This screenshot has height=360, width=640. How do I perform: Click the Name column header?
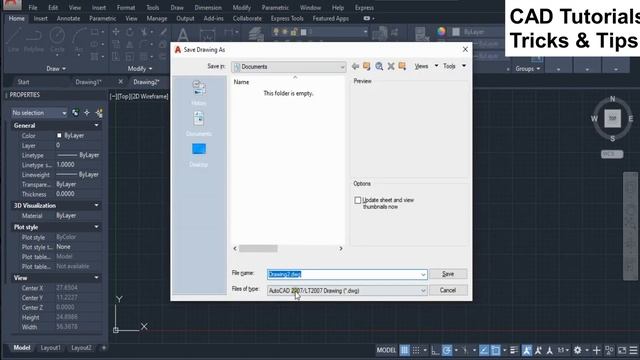(x=241, y=82)
